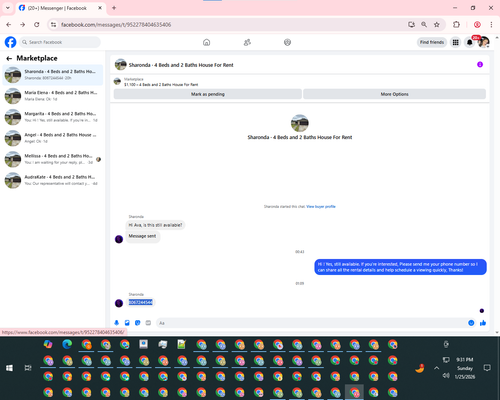Open the Maria Elena conversation
This screenshot has width=500, height=400.
pos(53,96)
